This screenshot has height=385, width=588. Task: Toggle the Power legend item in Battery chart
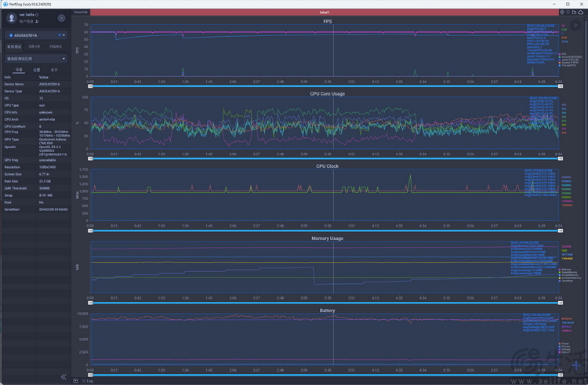pyautogui.click(x=564, y=343)
